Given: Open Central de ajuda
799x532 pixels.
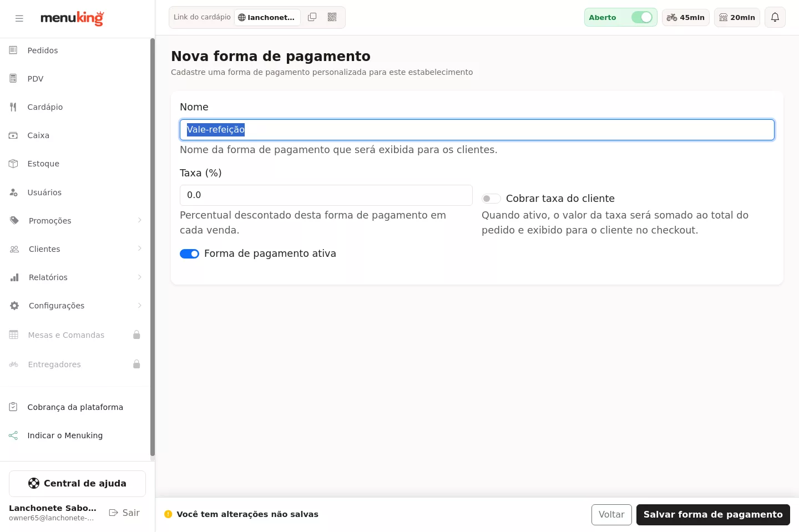Looking at the screenshot, I should [77, 484].
